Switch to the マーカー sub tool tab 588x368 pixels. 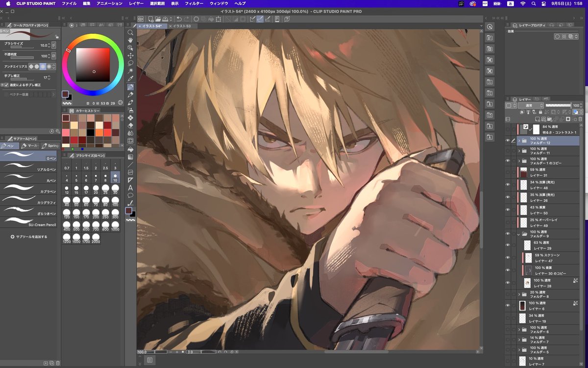(30, 146)
